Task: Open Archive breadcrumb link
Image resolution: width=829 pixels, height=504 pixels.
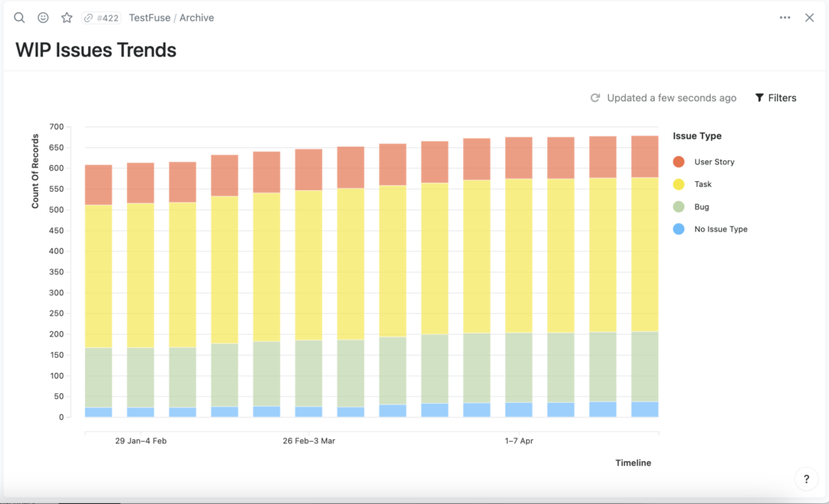Action: [x=197, y=18]
